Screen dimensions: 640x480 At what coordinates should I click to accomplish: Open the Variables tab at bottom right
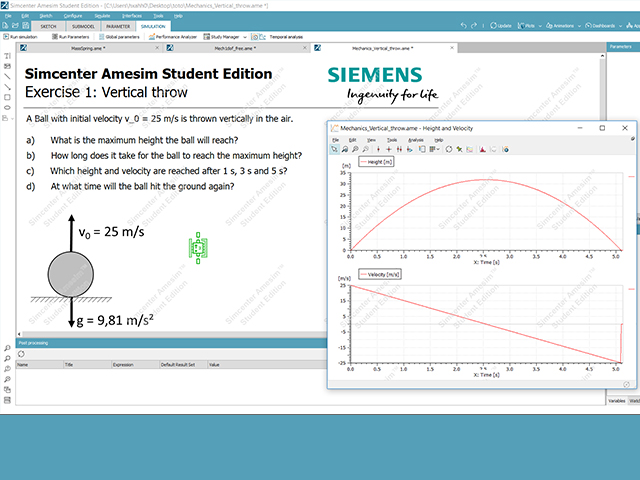point(616,401)
